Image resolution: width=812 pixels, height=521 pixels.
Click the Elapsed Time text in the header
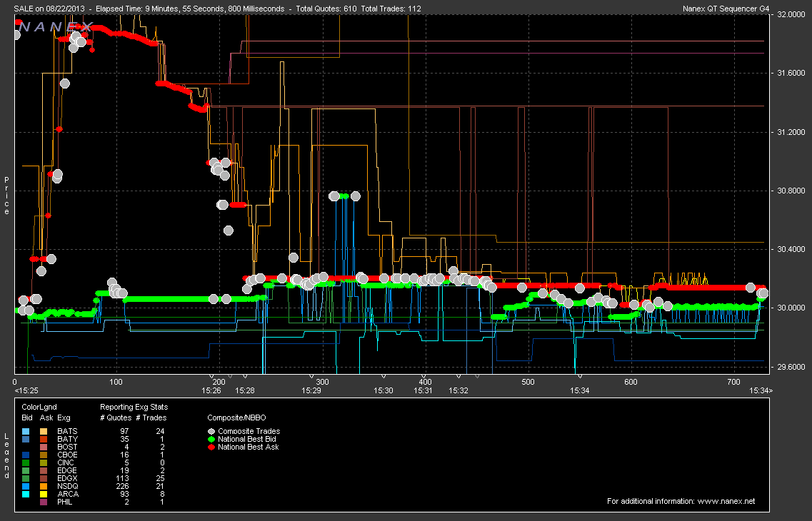coord(190,9)
